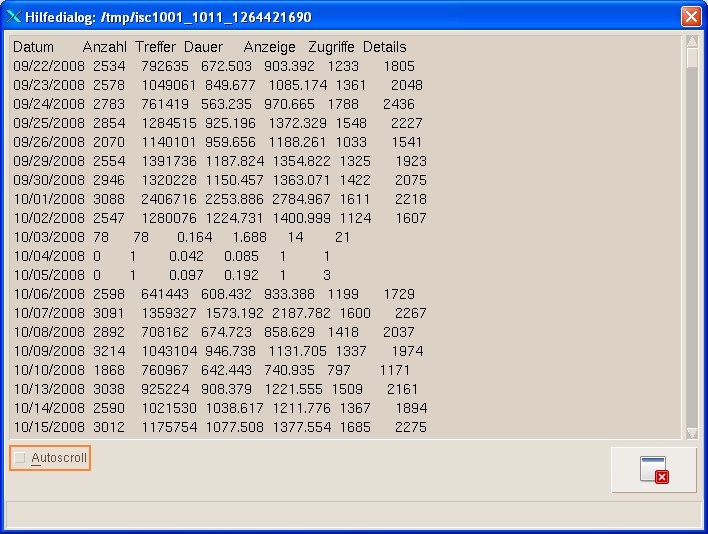Viewport: 708px width, 534px height.
Task: Select date 09/22/2008
Action: click(49, 66)
